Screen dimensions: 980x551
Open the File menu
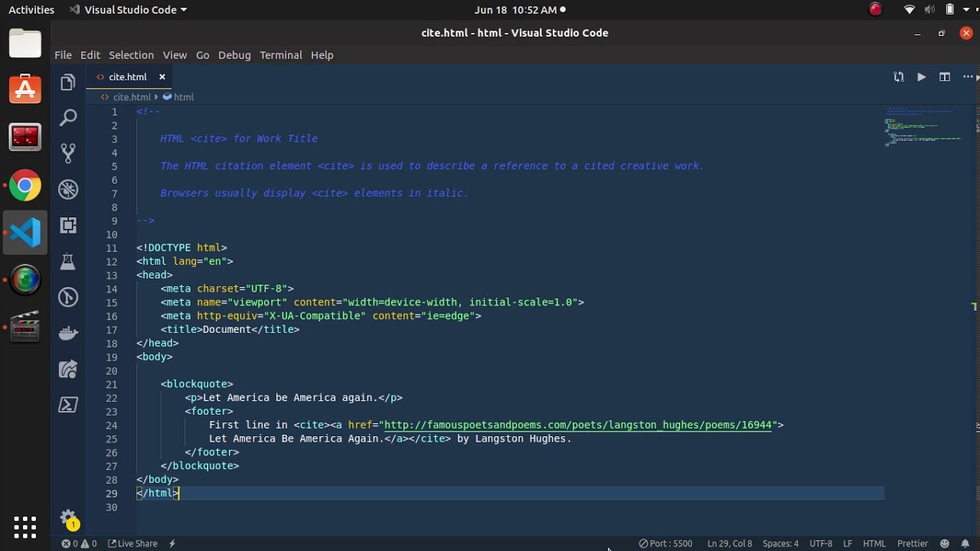click(x=63, y=55)
